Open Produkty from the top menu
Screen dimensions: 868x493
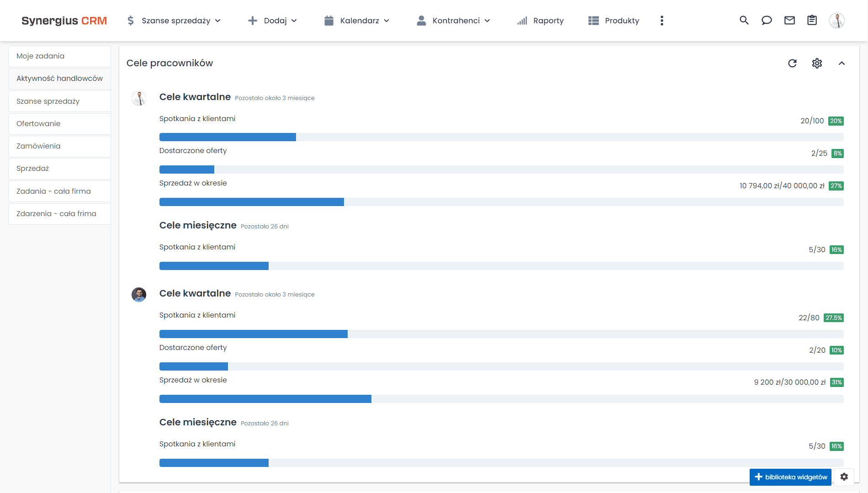pos(614,21)
